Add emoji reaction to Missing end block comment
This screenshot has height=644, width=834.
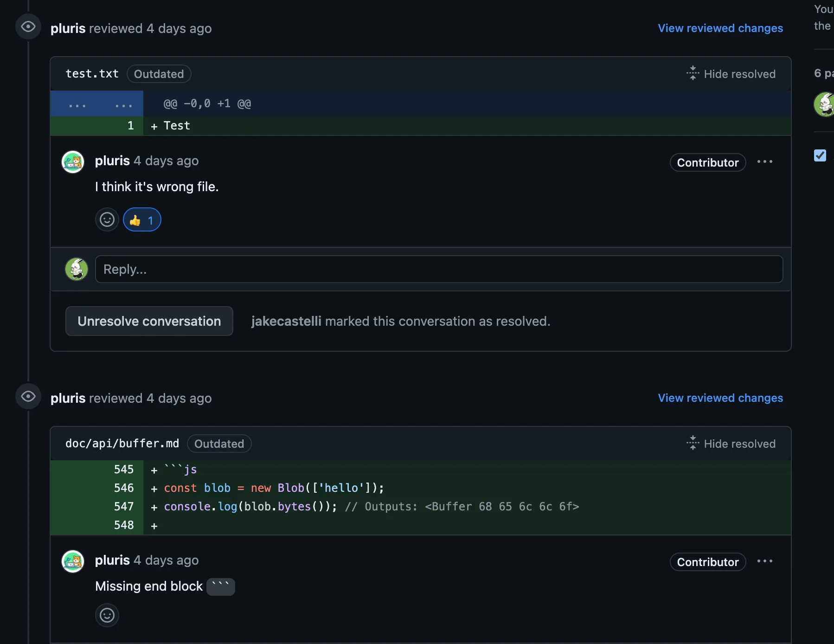pos(107,615)
